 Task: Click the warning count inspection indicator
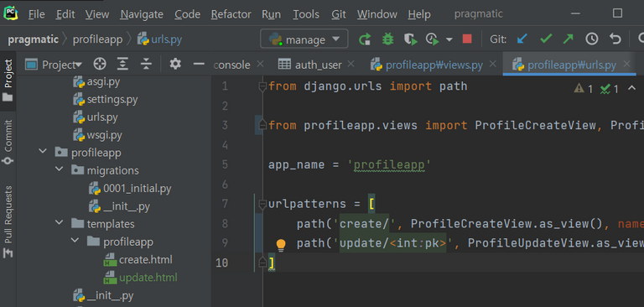click(x=584, y=89)
